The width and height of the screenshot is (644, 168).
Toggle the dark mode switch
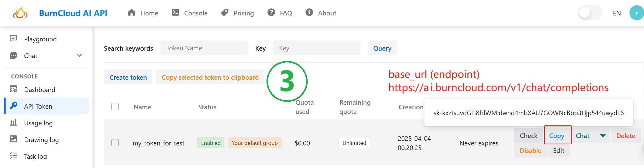point(590,13)
